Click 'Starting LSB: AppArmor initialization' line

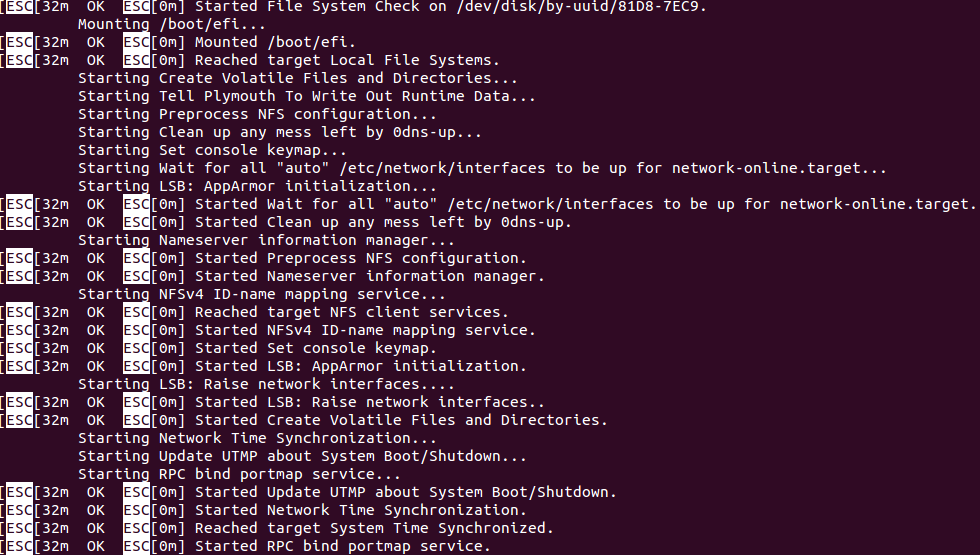click(257, 186)
